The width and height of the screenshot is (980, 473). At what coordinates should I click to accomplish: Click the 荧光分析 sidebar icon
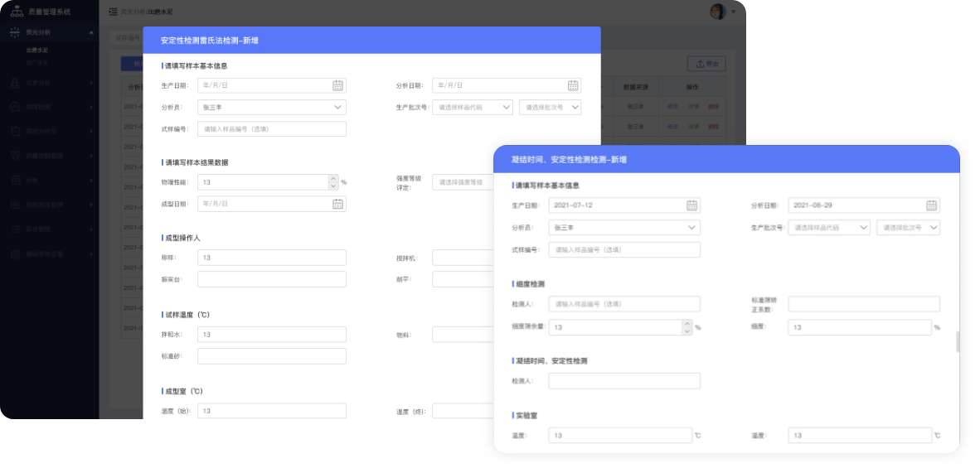point(15,32)
